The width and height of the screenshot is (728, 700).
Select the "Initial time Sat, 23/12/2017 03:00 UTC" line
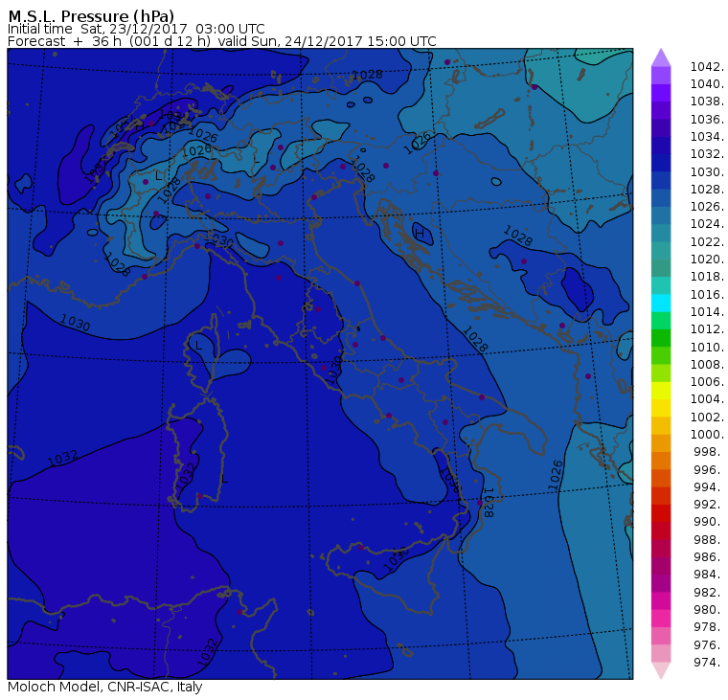pyautogui.click(x=136, y=29)
